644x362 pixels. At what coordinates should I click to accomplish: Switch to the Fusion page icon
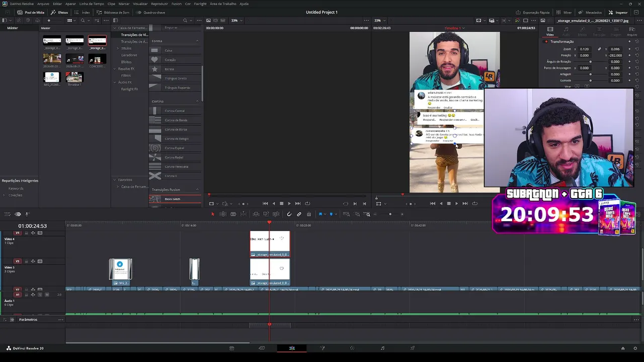[x=323, y=348]
